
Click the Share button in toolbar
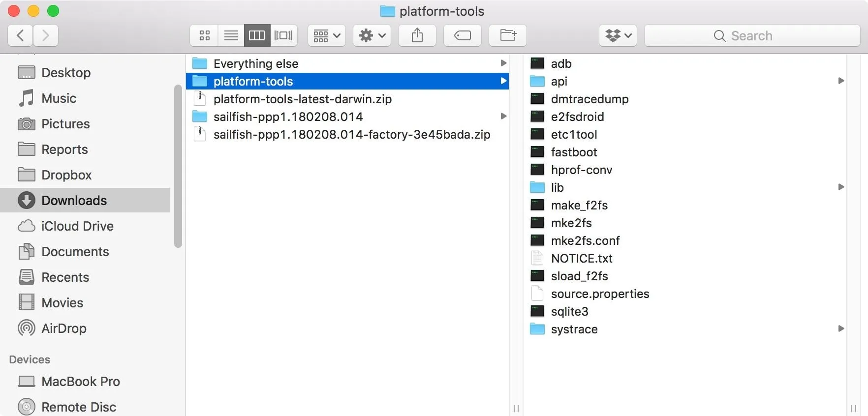[x=417, y=35]
